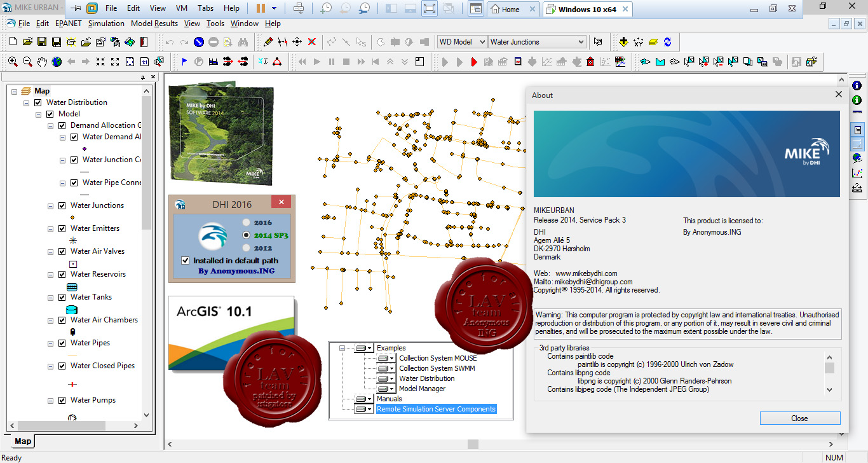Open the EPANET menu

pos(69,24)
